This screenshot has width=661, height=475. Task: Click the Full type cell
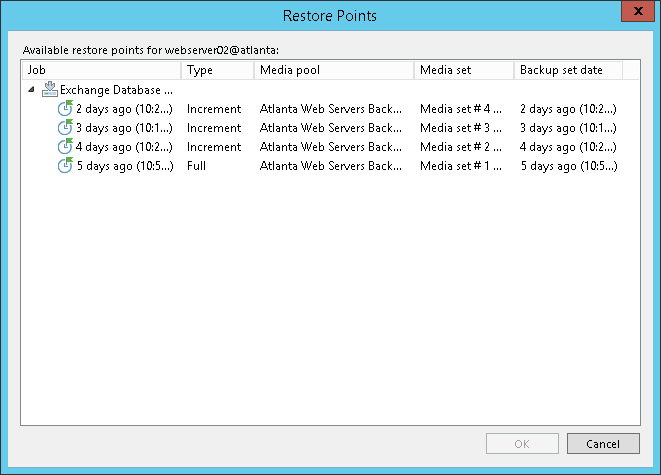(196, 166)
